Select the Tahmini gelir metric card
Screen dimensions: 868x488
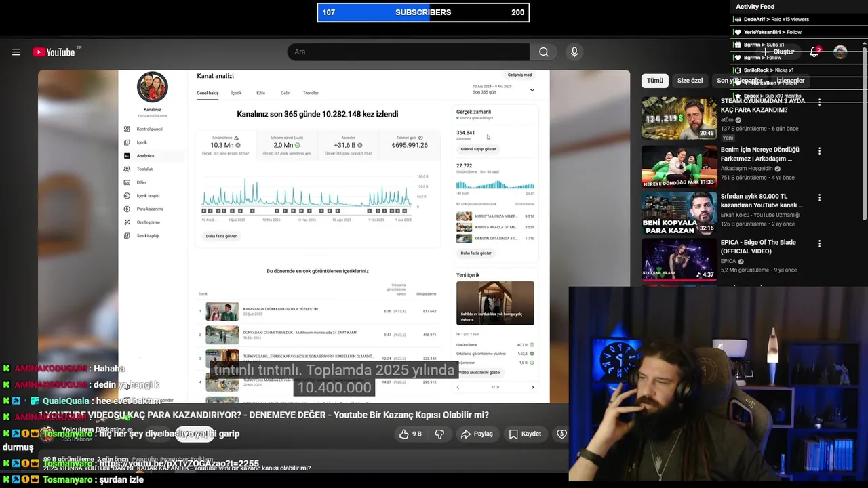pos(410,145)
